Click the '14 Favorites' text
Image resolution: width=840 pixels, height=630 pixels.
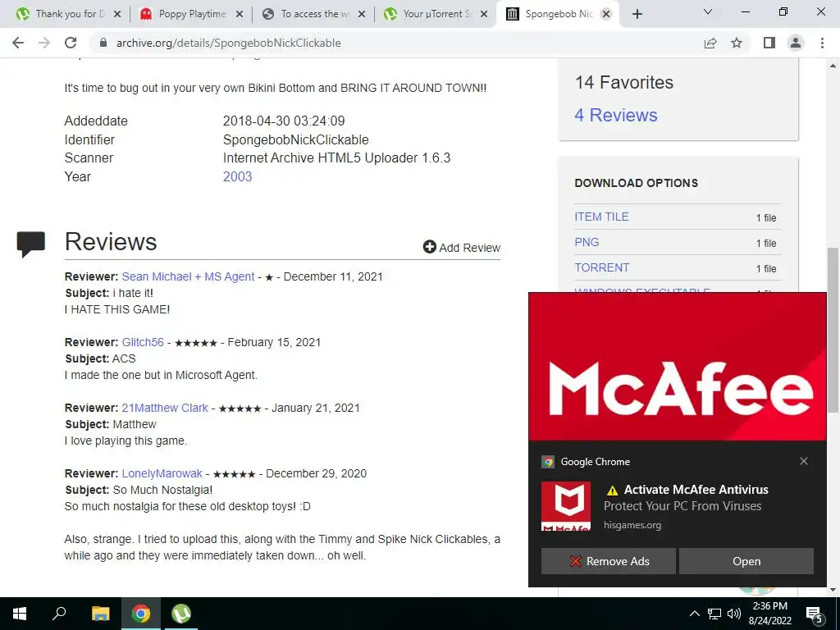624,83
